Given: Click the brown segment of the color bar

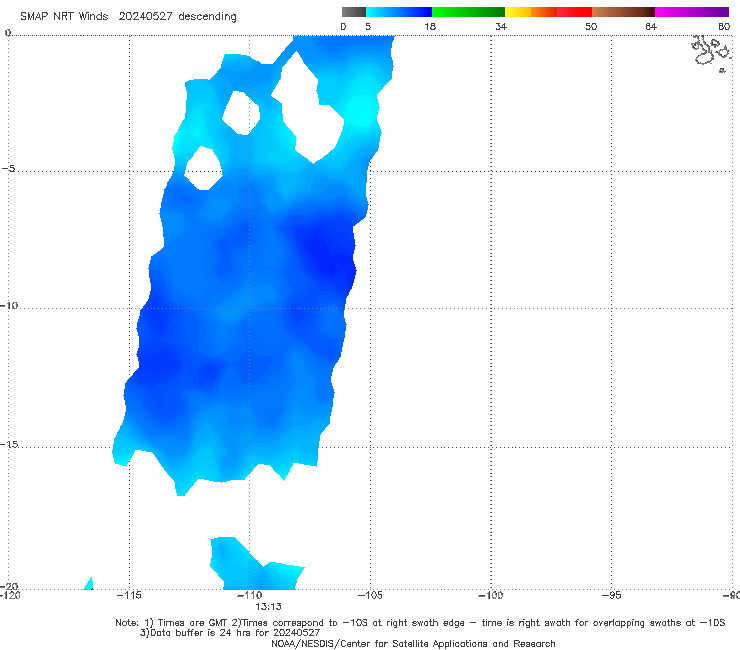Looking at the screenshot, I should click(x=623, y=12).
